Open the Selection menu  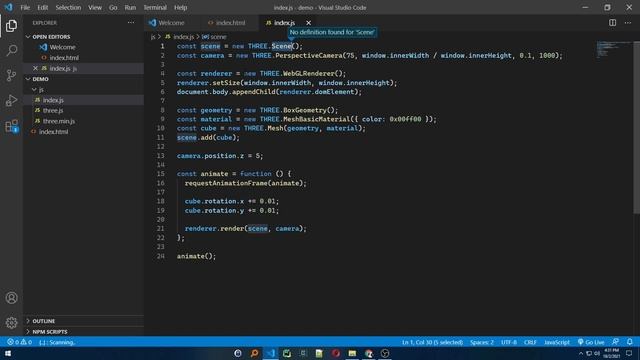click(68, 7)
